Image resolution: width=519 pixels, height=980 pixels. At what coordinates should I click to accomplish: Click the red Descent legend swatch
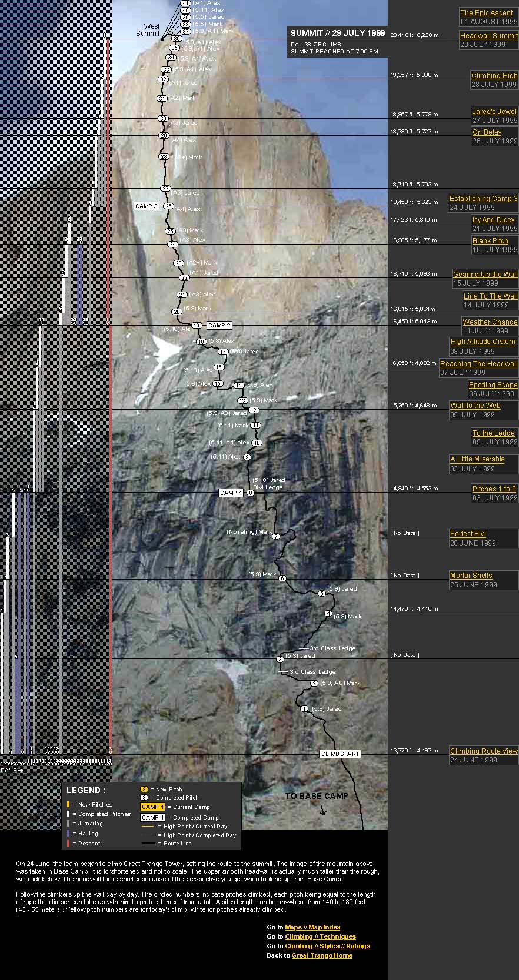coord(68,843)
